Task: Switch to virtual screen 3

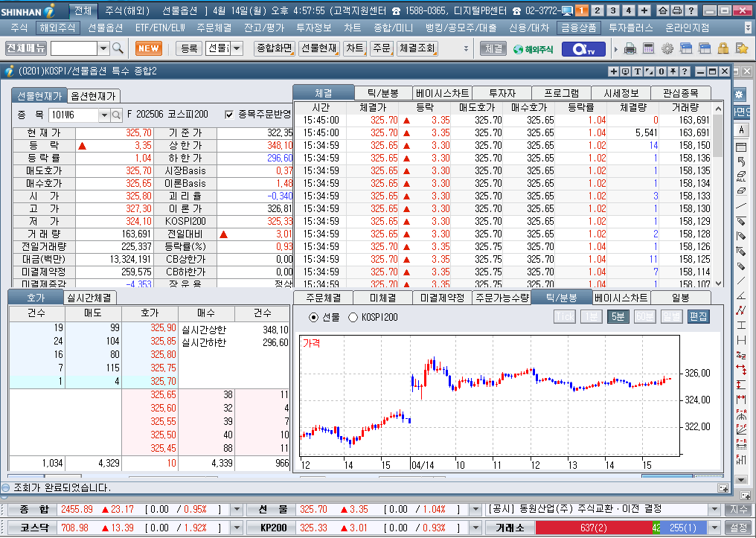Action: [x=613, y=10]
